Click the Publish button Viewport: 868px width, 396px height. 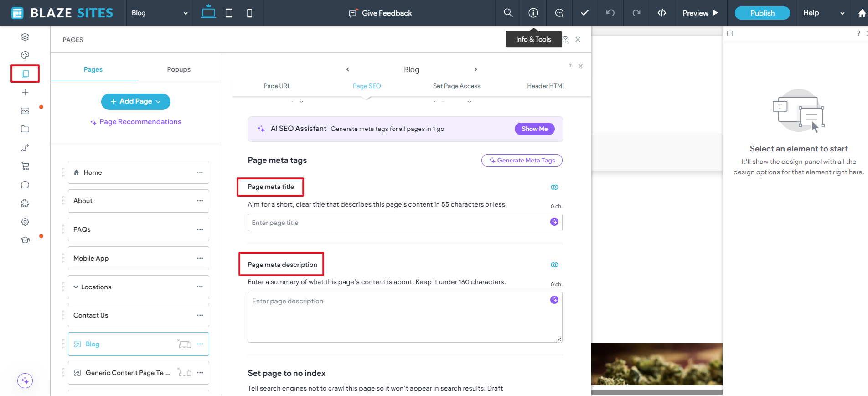(762, 13)
